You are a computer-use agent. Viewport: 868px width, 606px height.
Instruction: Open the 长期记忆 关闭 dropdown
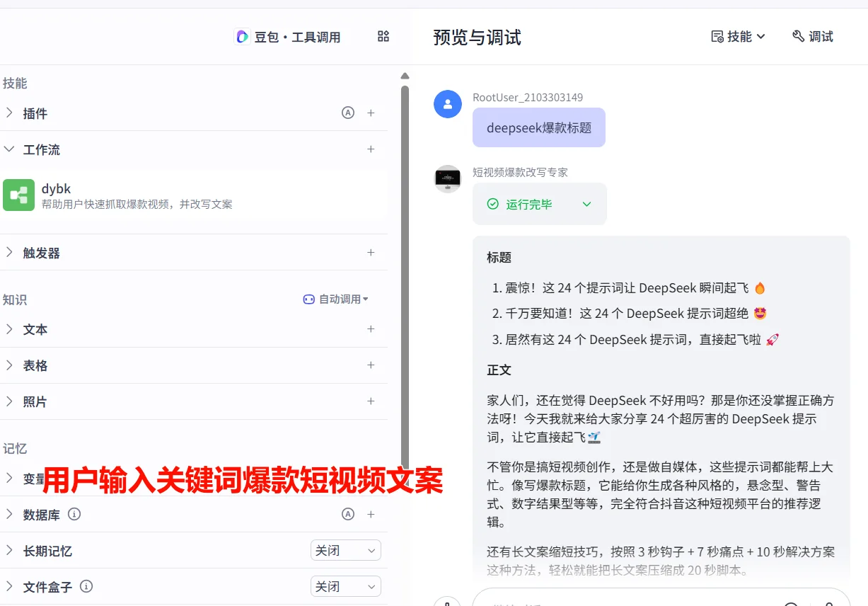coord(346,550)
